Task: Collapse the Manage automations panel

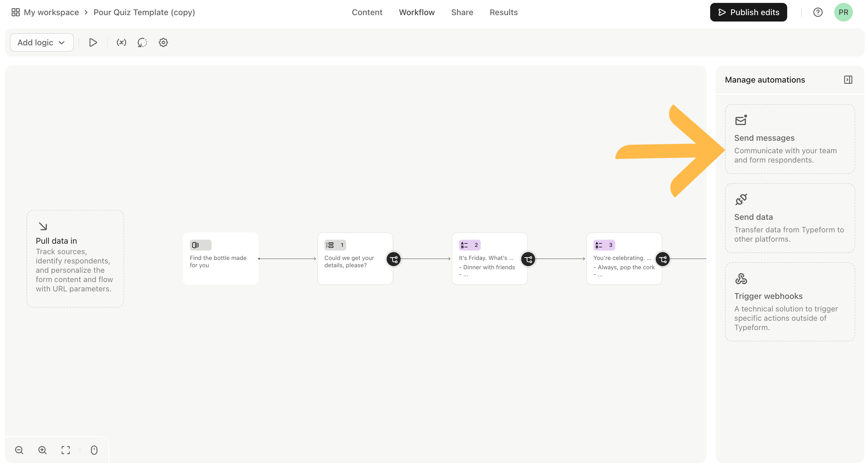Action: [x=848, y=80]
